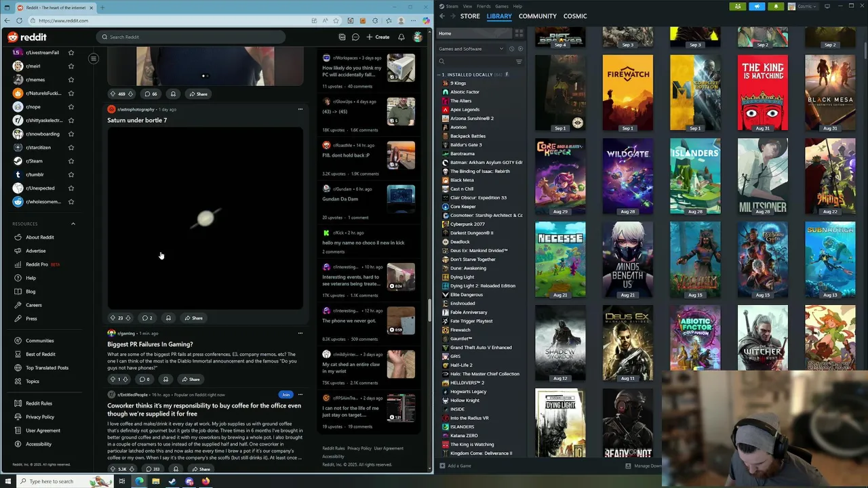
Task: Open Firewatch game cover in Steam
Action: pos(628,93)
